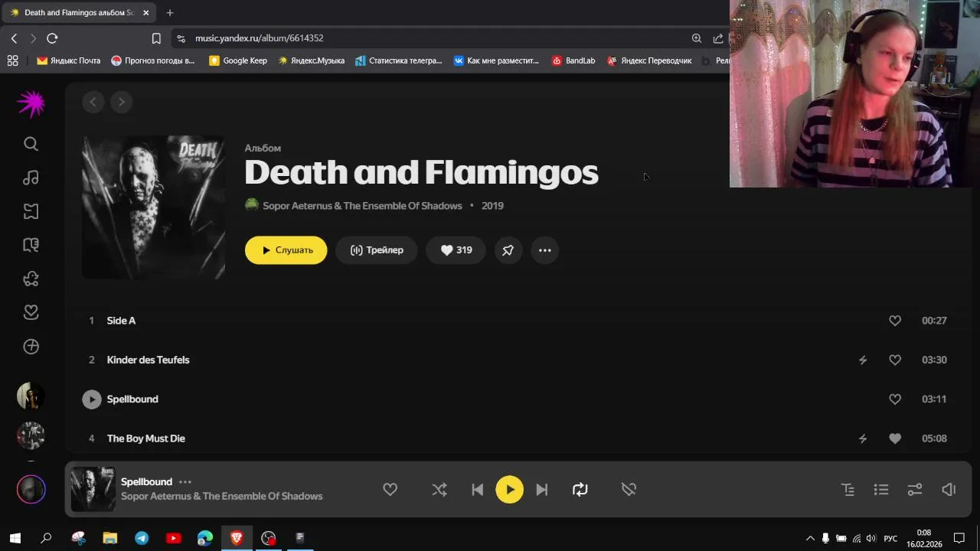The width and height of the screenshot is (980, 551).
Task: Like the current track in player bar
Action: 390,490
